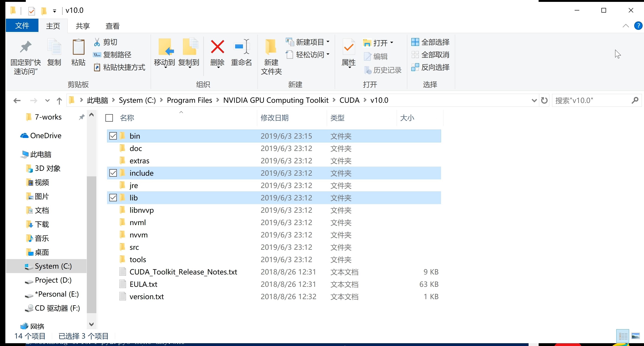
Task: Open the 新建项目 dropdown
Action: (x=328, y=42)
